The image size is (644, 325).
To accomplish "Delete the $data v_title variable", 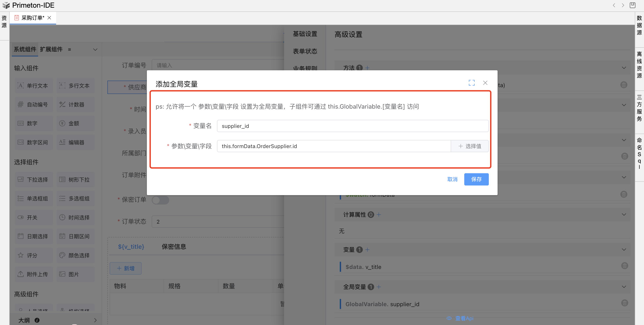I will (x=624, y=266).
